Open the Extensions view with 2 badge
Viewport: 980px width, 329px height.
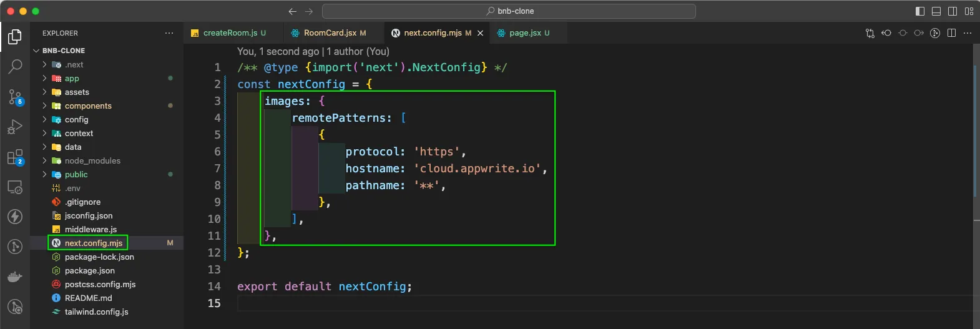15,157
